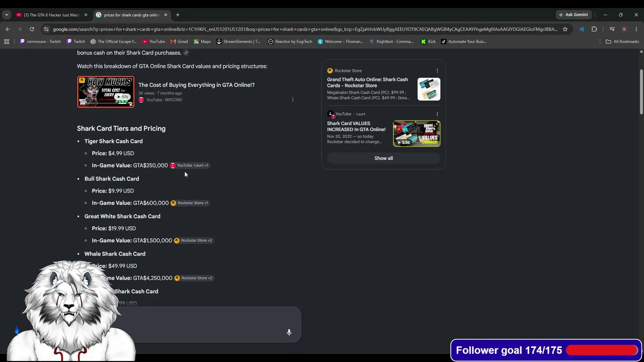
Task: Play the Leurt 3:56 video thumbnail
Action: click(x=417, y=133)
